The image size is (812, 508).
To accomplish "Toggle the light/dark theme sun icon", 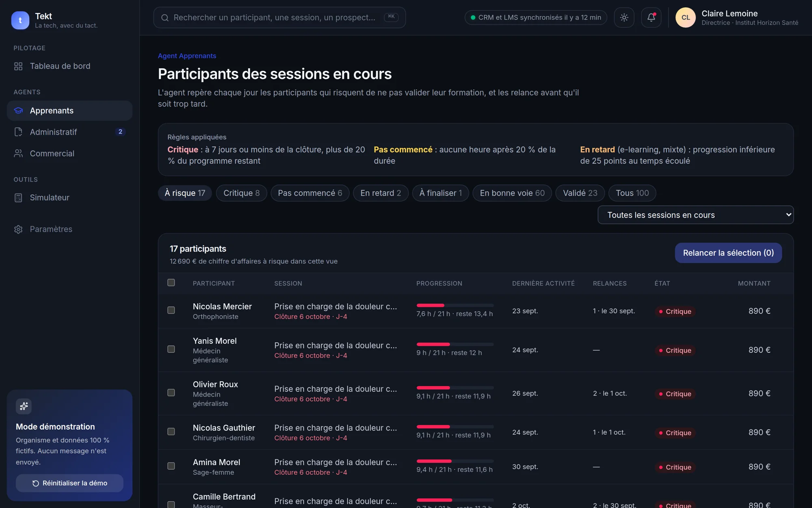I will [x=624, y=17].
